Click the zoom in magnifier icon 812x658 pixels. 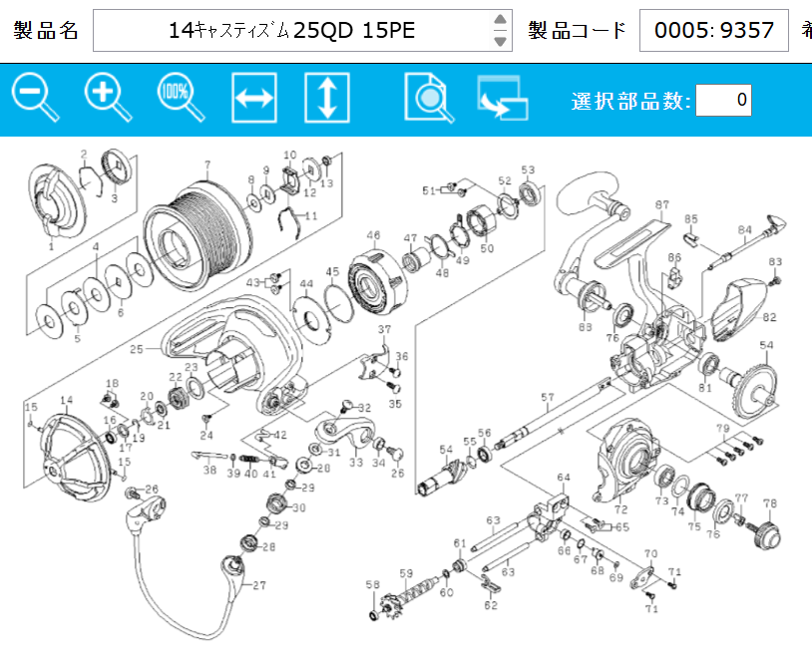(108, 98)
